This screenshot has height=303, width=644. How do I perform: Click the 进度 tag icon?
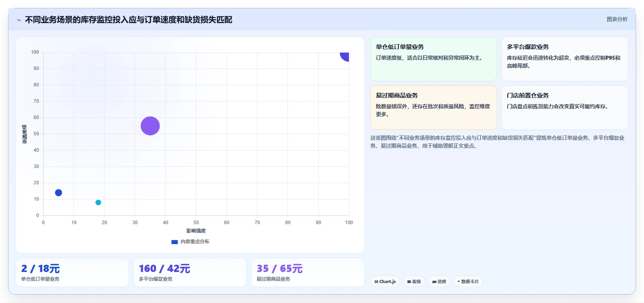pos(434,281)
